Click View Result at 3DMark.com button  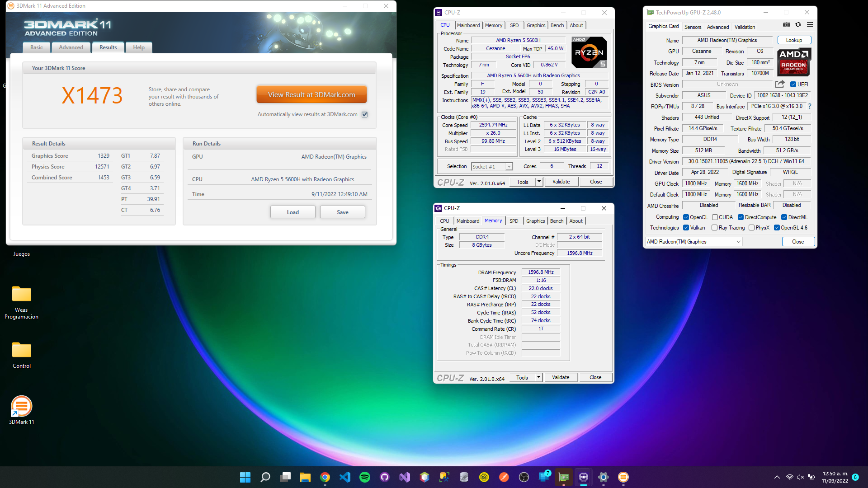pyautogui.click(x=311, y=95)
